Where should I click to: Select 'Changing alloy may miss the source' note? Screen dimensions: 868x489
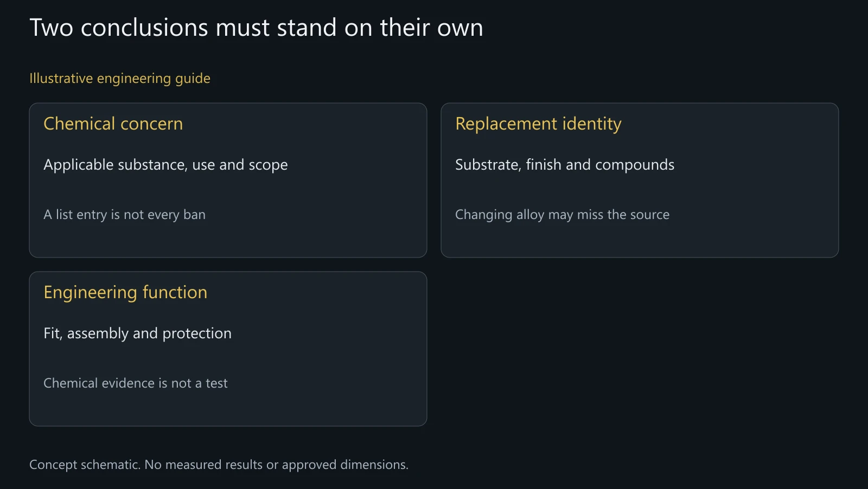(562, 215)
